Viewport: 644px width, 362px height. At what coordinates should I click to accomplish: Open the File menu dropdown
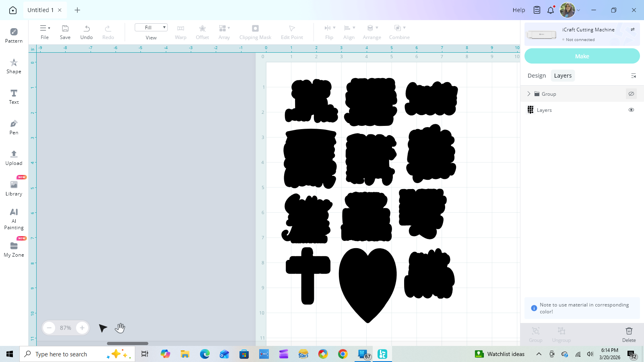pos(45,32)
